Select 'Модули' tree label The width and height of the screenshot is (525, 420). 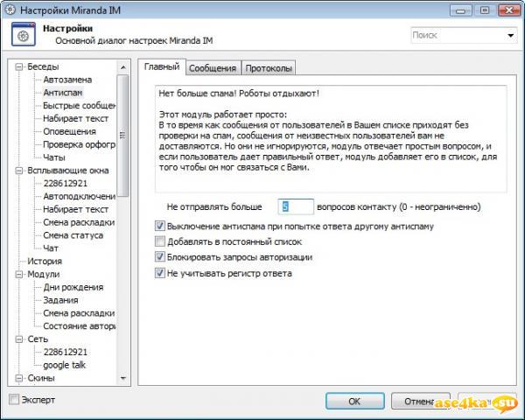point(44,274)
